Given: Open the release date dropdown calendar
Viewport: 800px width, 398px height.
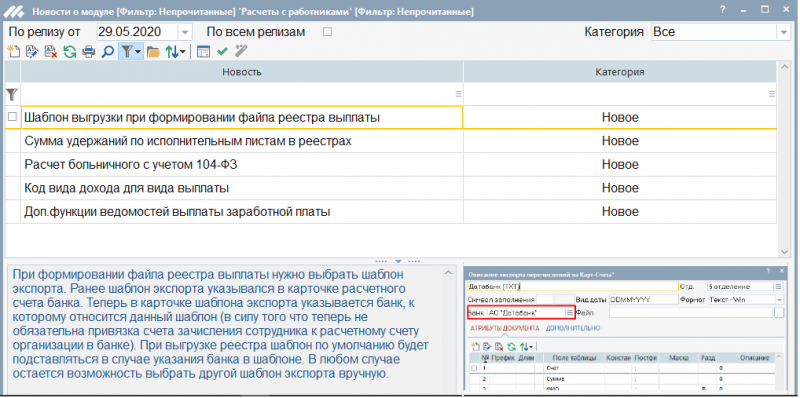Looking at the screenshot, I should pos(185,32).
